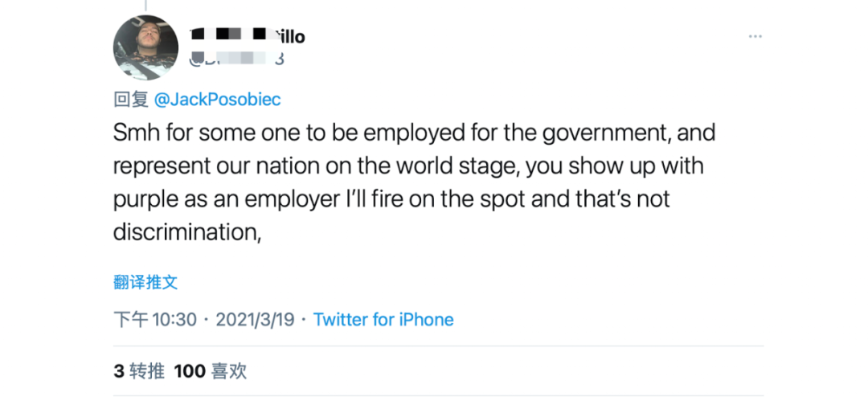Click the tweet author's profile avatar
Viewport: 868px width, 397px height.
[x=145, y=47]
